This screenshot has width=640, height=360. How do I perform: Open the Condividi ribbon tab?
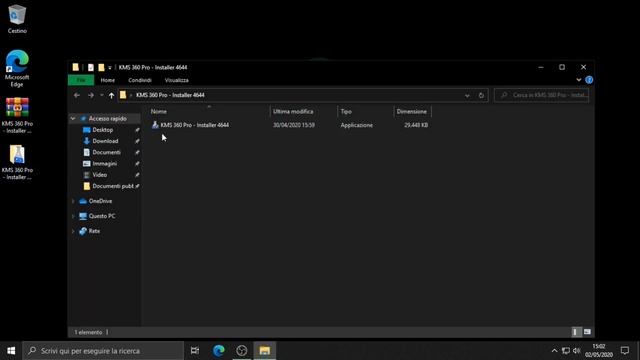coord(140,80)
